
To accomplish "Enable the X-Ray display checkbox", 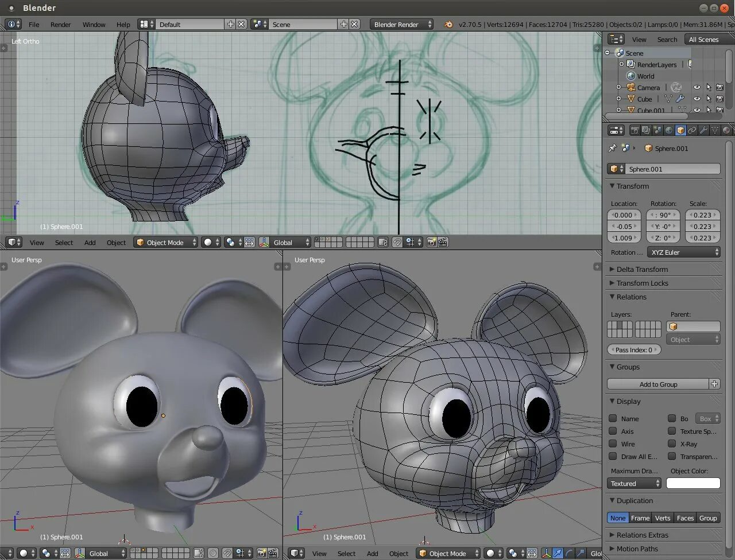I will coord(672,444).
